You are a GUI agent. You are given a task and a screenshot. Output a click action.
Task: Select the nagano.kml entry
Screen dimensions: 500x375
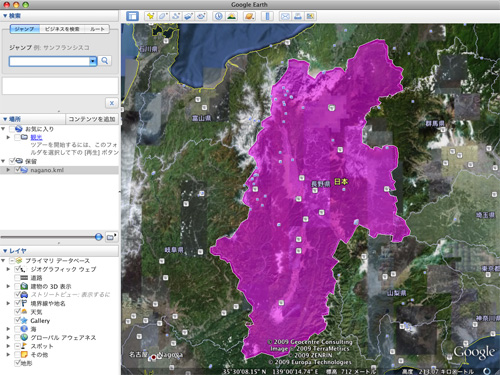(47, 170)
